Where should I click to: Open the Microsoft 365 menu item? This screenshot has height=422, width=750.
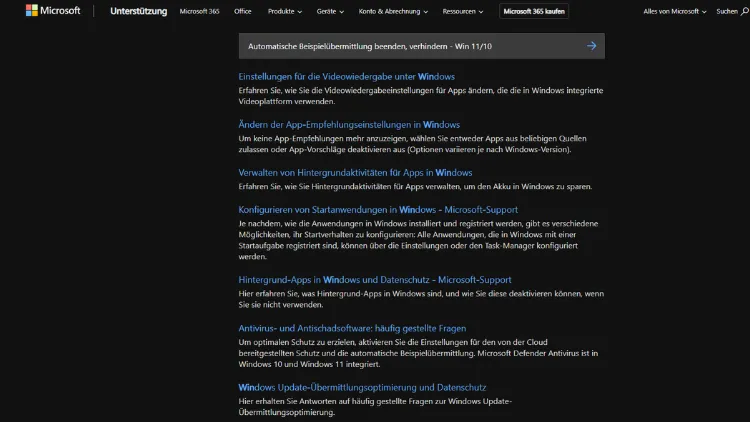(x=199, y=11)
